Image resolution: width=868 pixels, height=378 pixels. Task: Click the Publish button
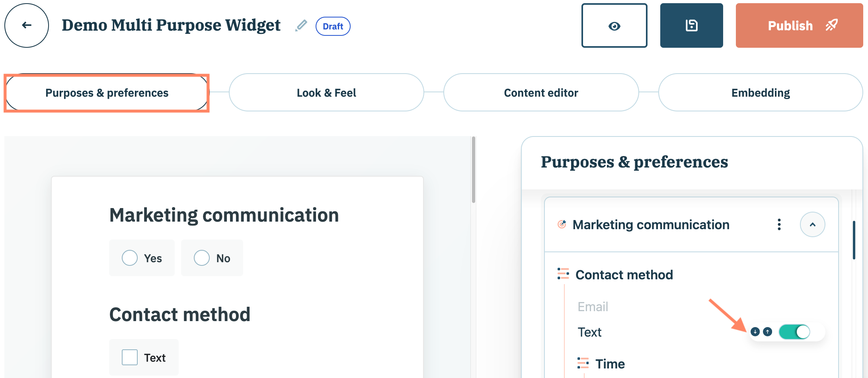[799, 26]
